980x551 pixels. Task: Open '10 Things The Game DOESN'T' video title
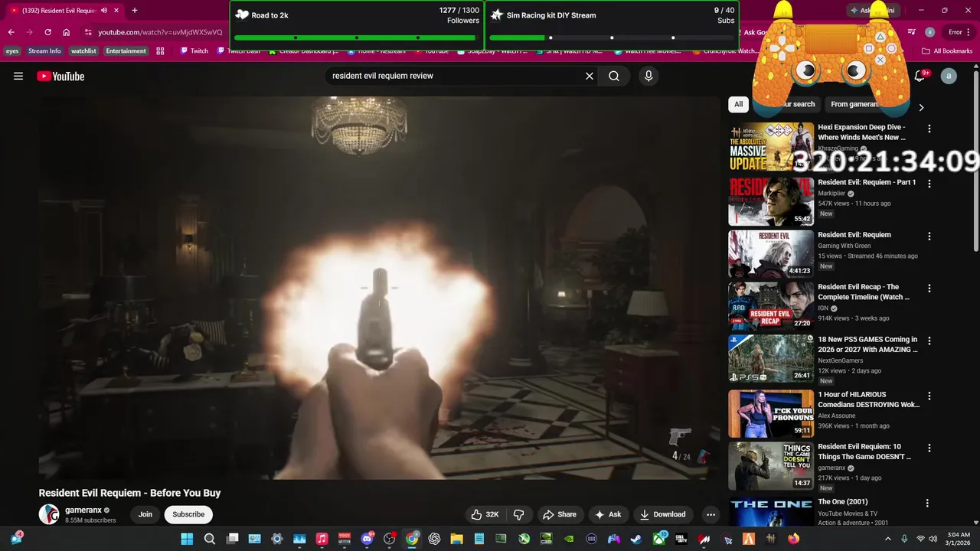click(x=864, y=452)
